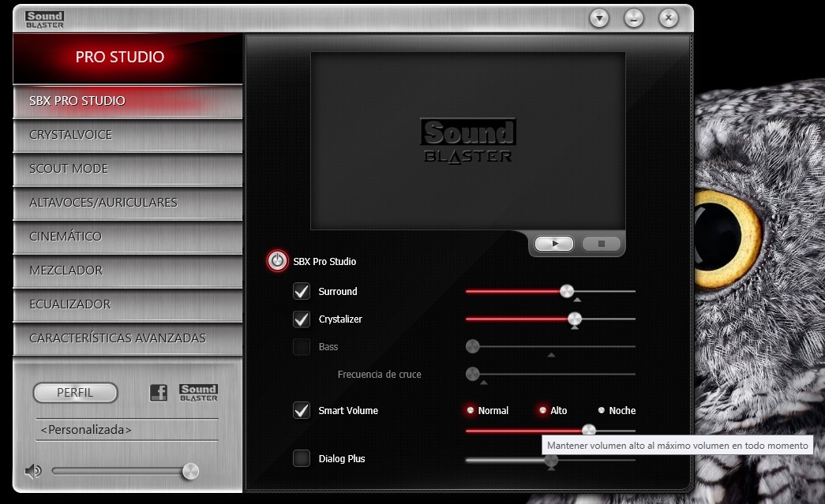Uncheck the Surround checkbox
825x504 pixels.
point(302,291)
